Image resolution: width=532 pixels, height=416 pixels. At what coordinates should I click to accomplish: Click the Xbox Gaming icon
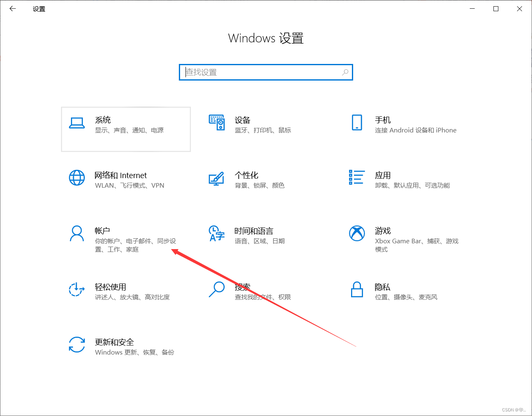click(357, 233)
